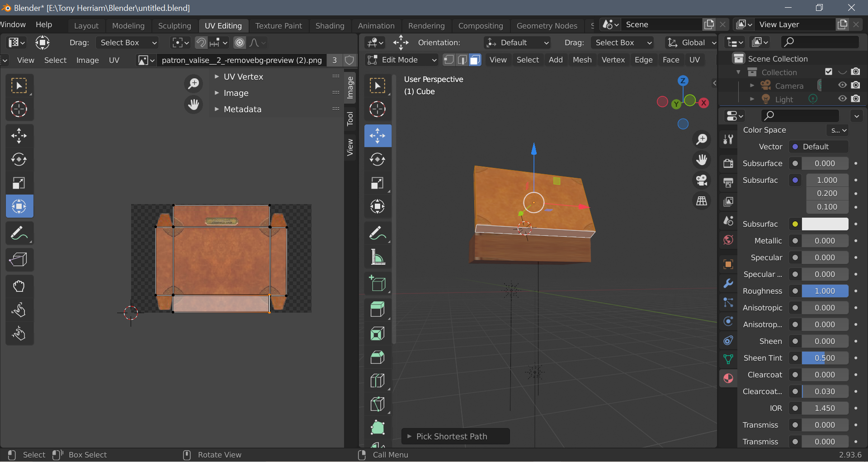
Task: Open the Edit Mode dropdown
Action: coord(401,60)
